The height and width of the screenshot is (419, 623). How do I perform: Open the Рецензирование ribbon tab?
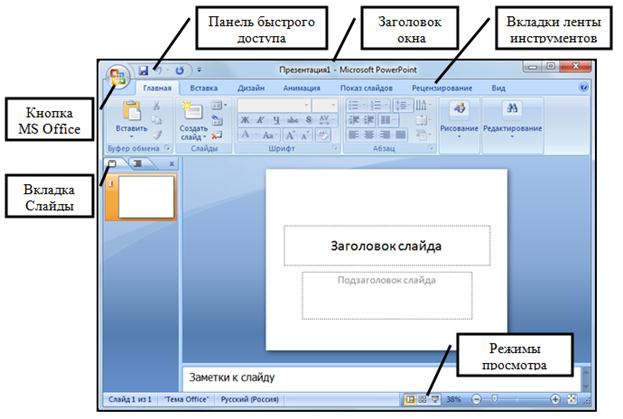442,88
